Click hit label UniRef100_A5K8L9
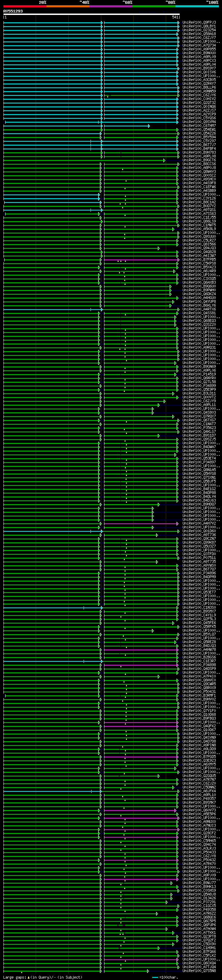 tap(199, 229)
